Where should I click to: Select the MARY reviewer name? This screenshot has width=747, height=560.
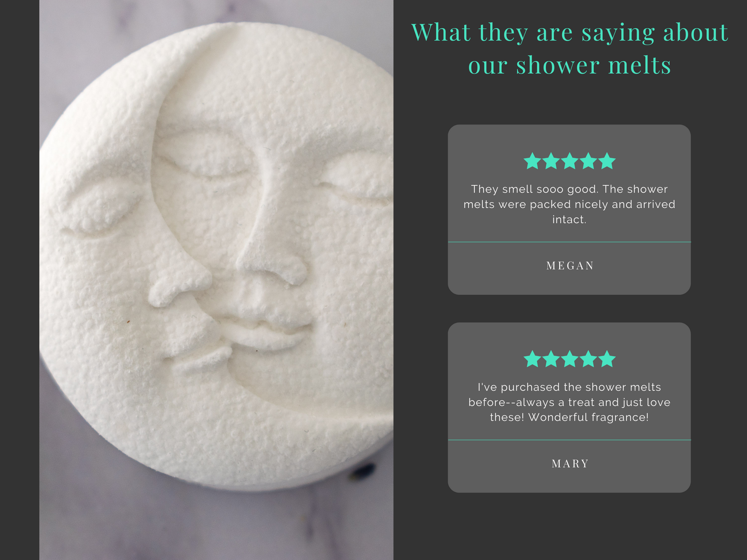[570, 464]
